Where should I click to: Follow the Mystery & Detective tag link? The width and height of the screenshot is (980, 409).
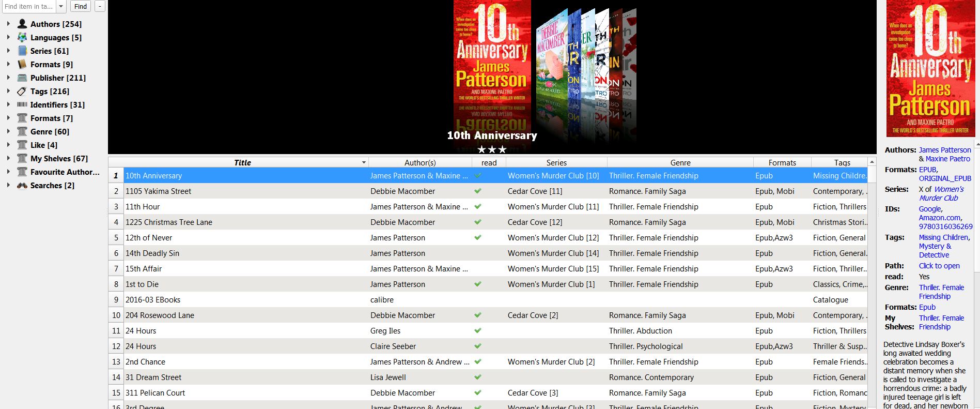click(935, 250)
